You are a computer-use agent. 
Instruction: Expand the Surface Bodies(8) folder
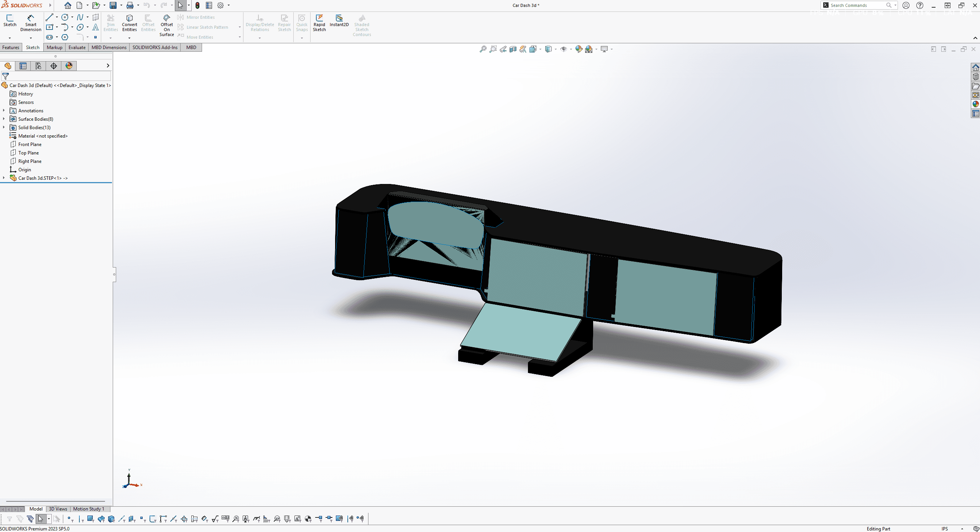[4, 119]
